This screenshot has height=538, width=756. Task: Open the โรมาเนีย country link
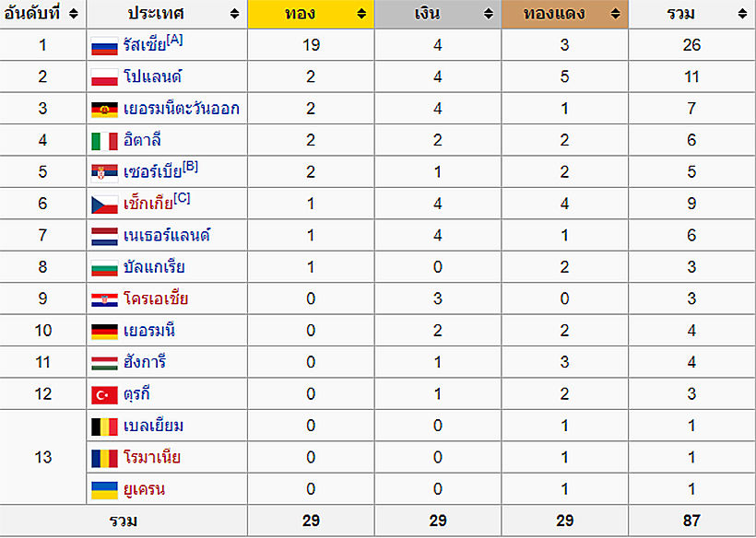[x=151, y=458]
